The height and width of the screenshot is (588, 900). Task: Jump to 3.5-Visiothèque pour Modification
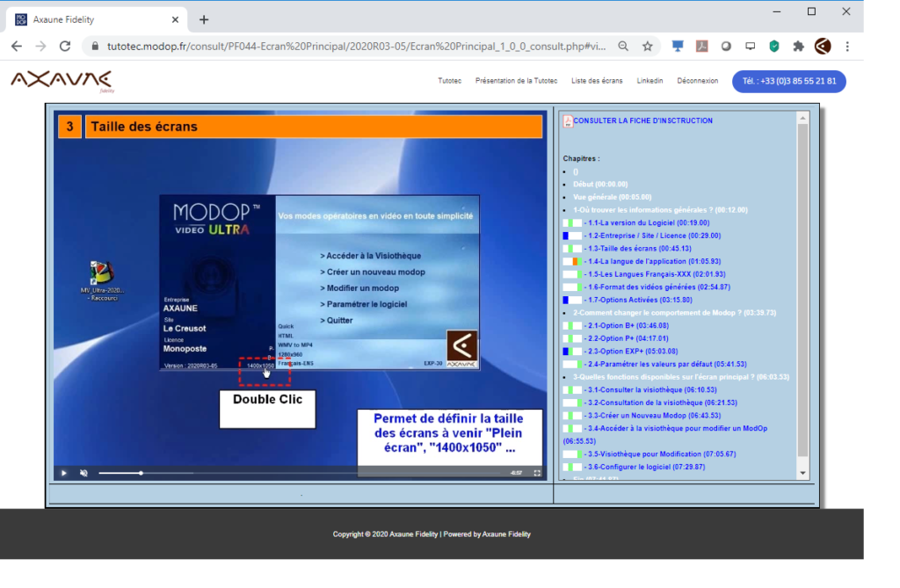point(659,454)
